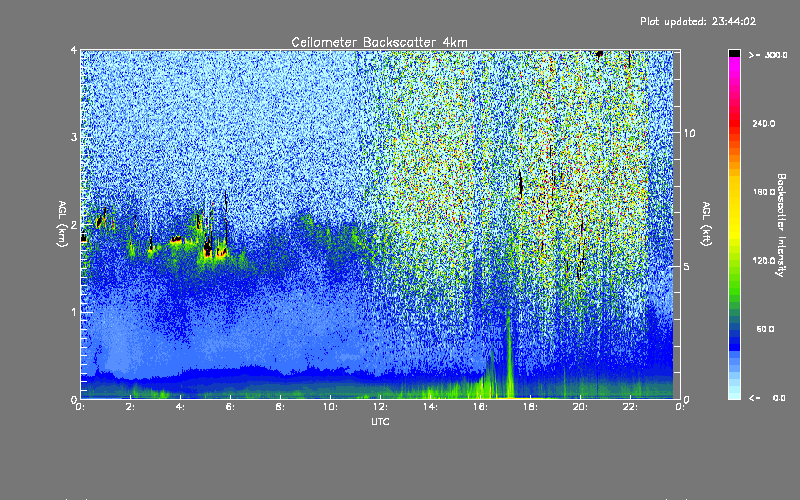Select the '240.0' colorbar value
This screenshot has width=800, height=500.
[764, 123]
